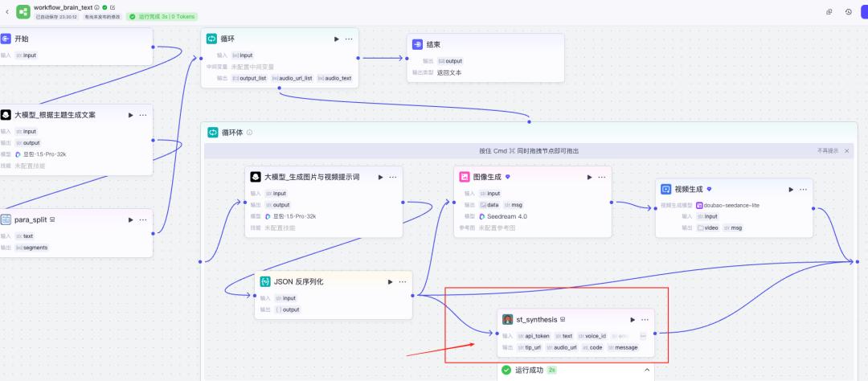Open more options on 视频生成 node
The image size is (868, 381).
tap(803, 190)
